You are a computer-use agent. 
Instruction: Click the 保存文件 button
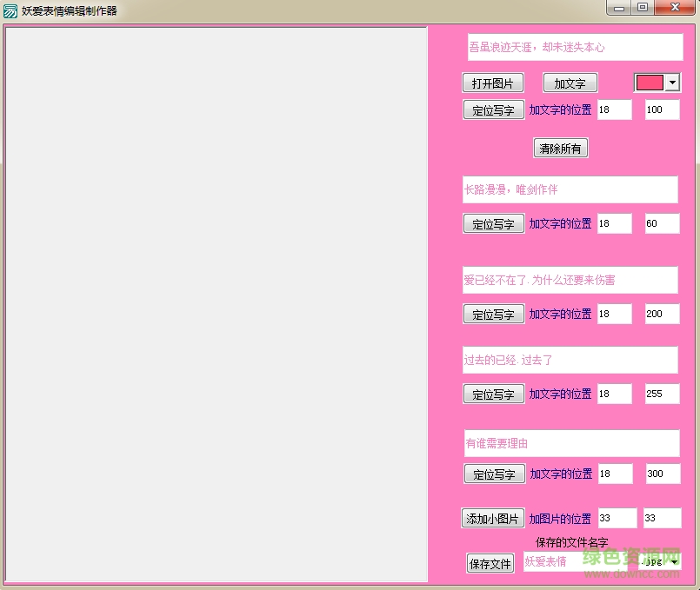click(490, 564)
